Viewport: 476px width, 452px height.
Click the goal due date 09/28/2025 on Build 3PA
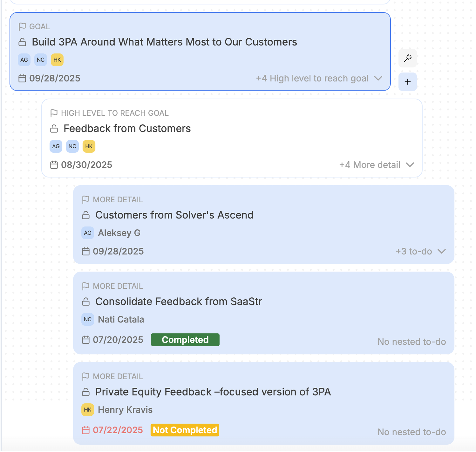55,78
